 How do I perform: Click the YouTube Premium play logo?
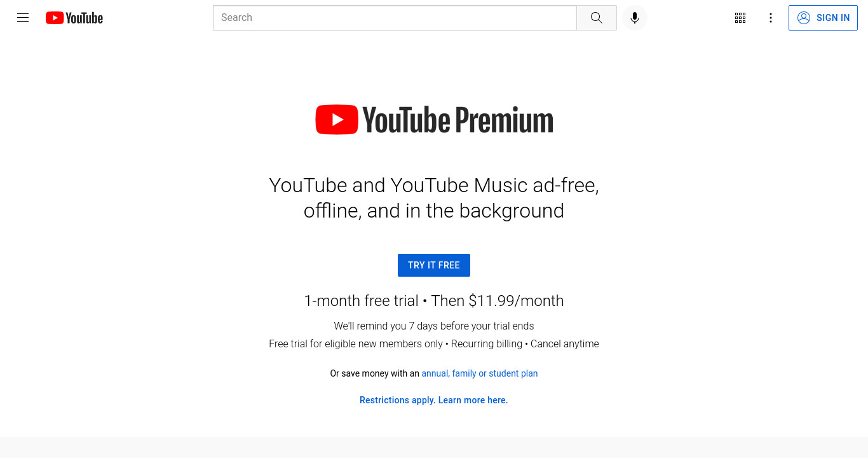(x=337, y=120)
